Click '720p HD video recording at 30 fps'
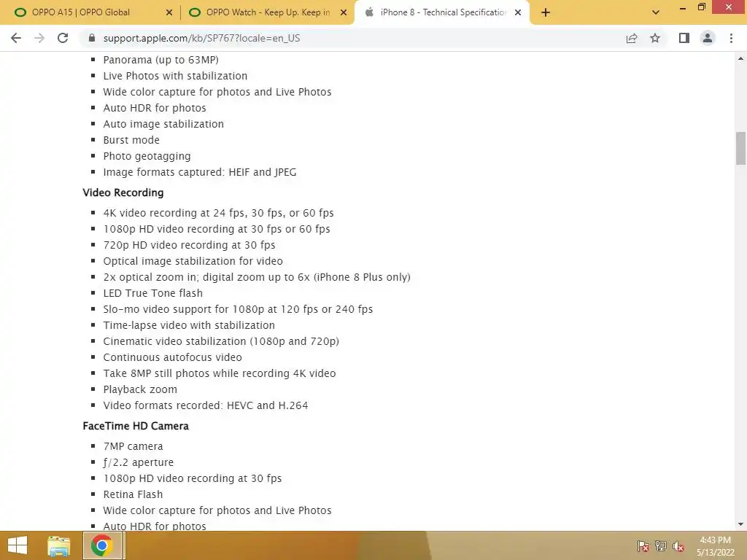The image size is (747, 560). click(x=189, y=245)
